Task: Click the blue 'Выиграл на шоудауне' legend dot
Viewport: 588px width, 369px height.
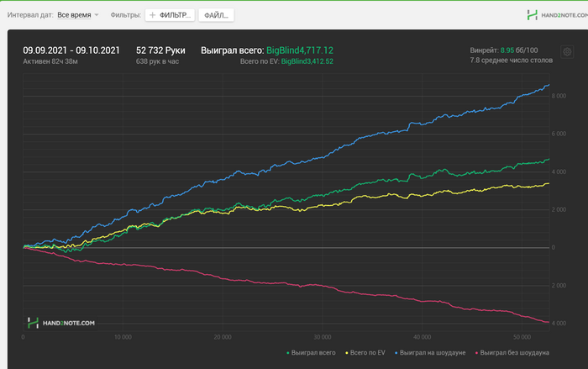Action: point(396,353)
